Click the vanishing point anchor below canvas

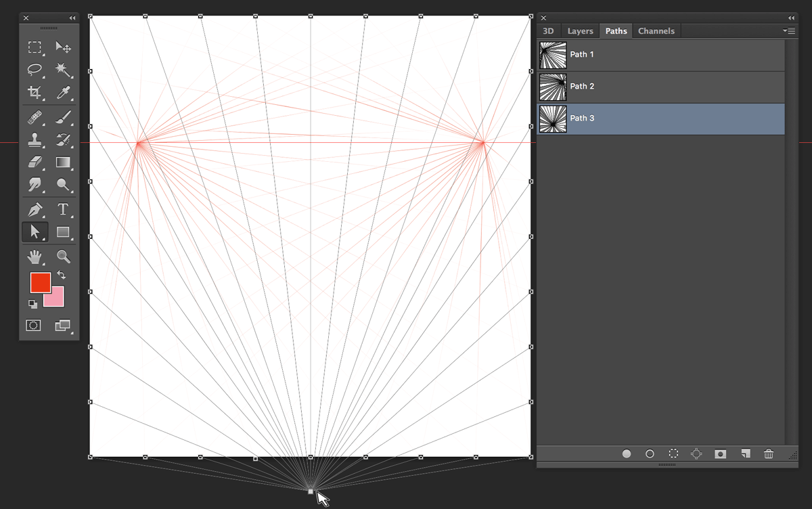point(311,491)
